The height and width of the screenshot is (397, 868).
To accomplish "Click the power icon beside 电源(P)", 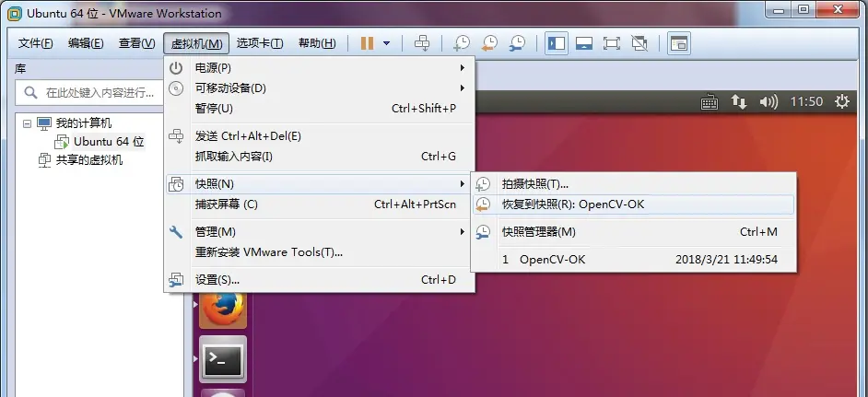I will [176, 68].
